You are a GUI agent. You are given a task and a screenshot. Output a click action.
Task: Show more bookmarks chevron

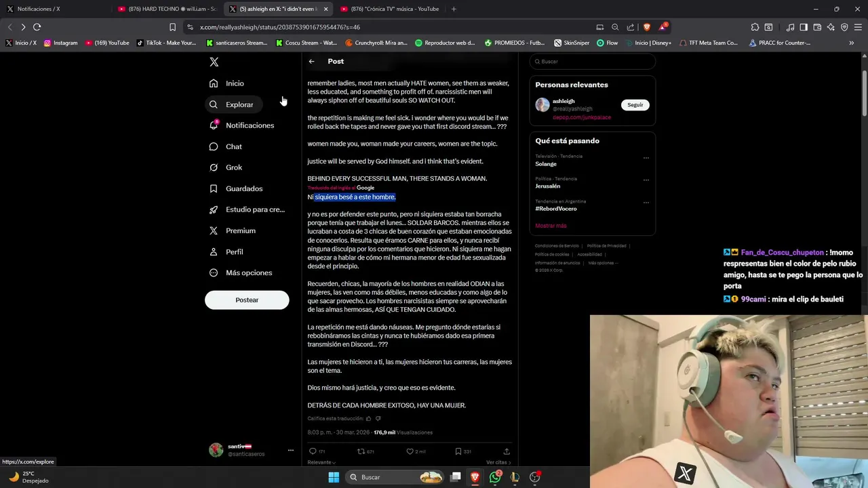[851, 43]
